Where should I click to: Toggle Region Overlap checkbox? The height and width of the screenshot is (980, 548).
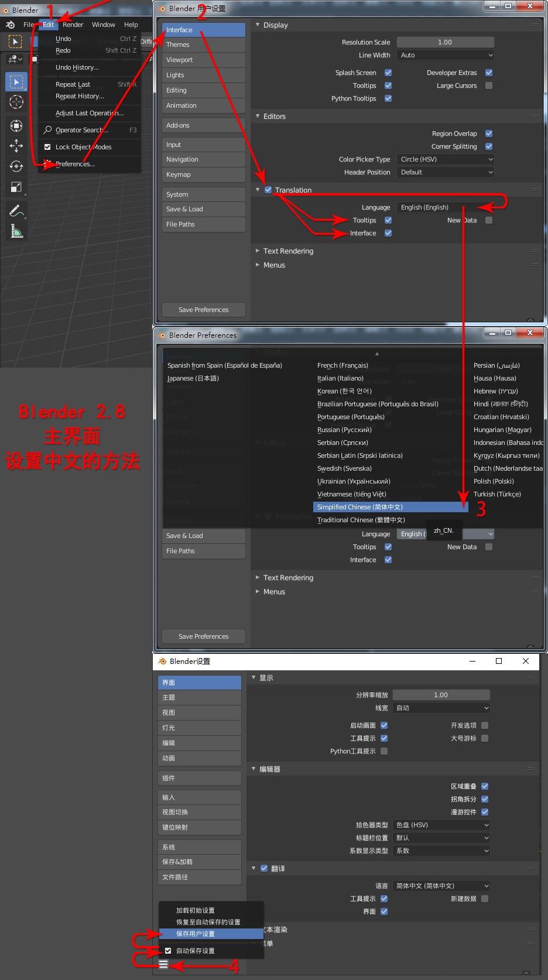(489, 133)
